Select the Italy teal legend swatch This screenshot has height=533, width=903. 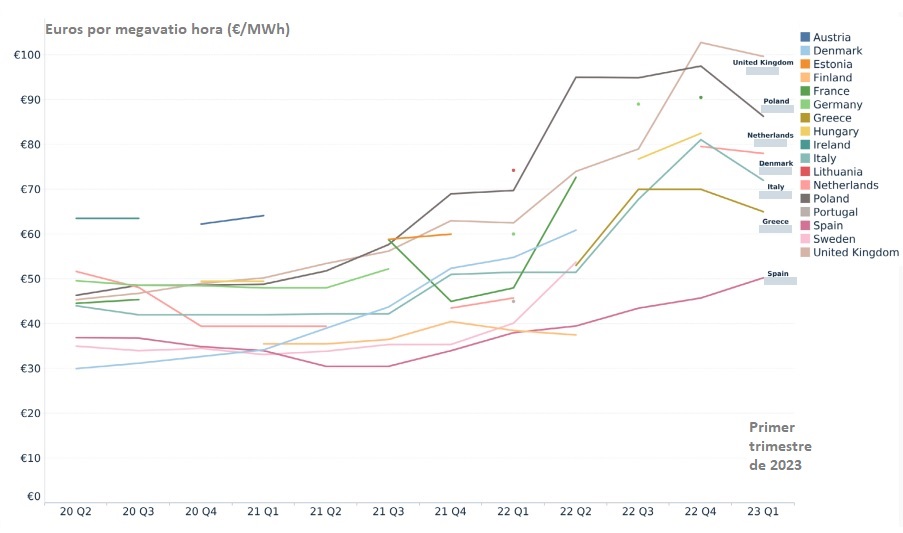(x=804, y=158)
